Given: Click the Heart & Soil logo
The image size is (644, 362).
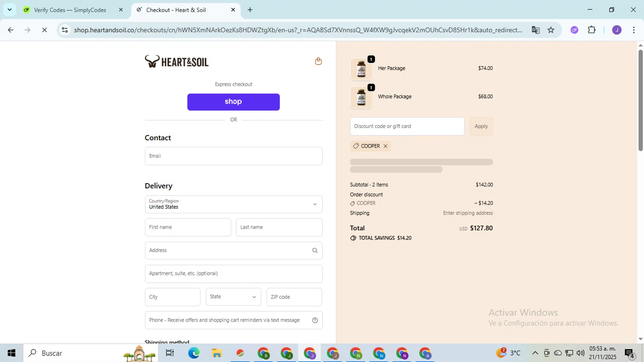Looking at the screenshot, I should pyautogui.click(x=176, y=61).
